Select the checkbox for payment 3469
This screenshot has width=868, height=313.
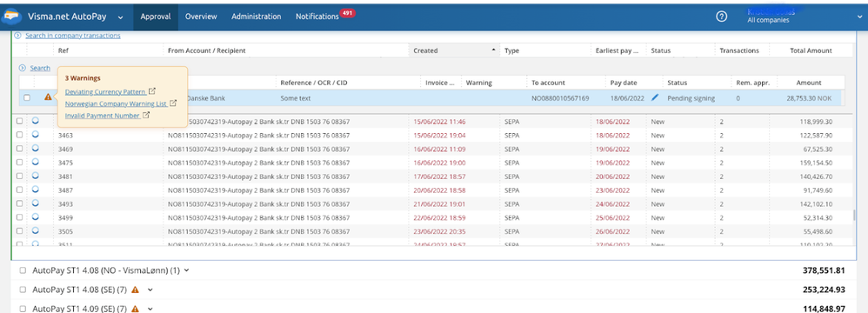click(x=19, y=149)
